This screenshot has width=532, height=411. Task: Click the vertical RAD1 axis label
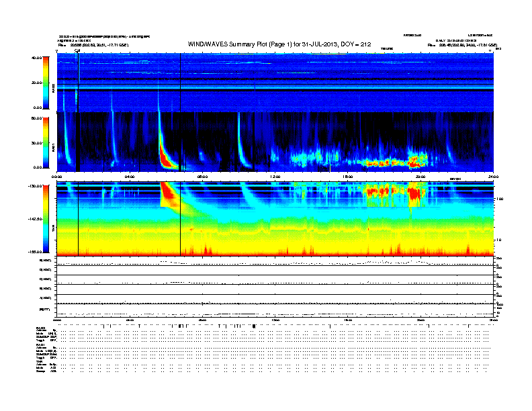(x=54, y=148)
